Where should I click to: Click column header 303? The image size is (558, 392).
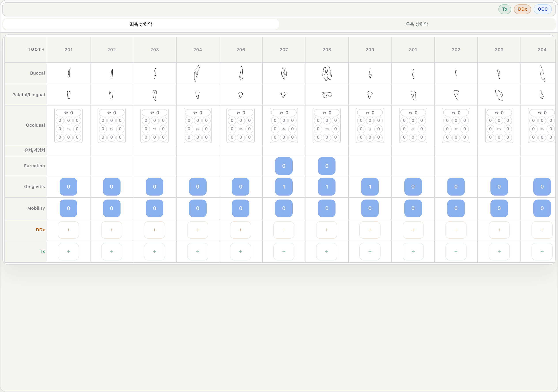[499, 50]
